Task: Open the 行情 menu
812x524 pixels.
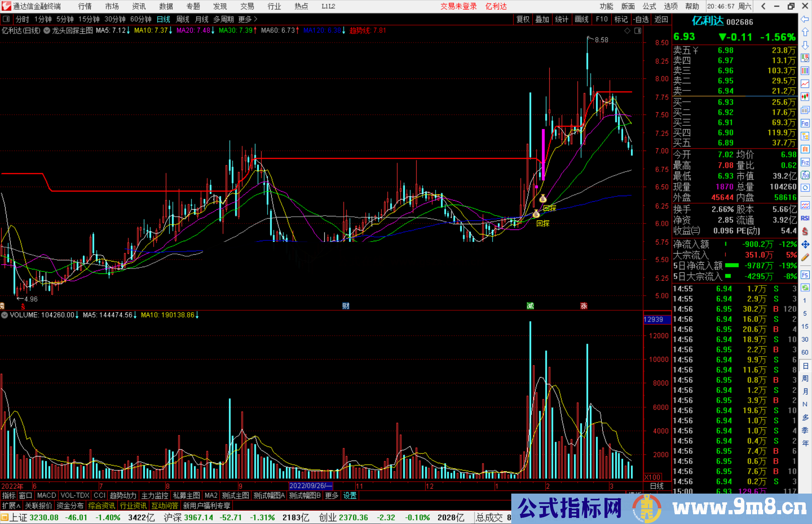Action: [x=85, y=6]
